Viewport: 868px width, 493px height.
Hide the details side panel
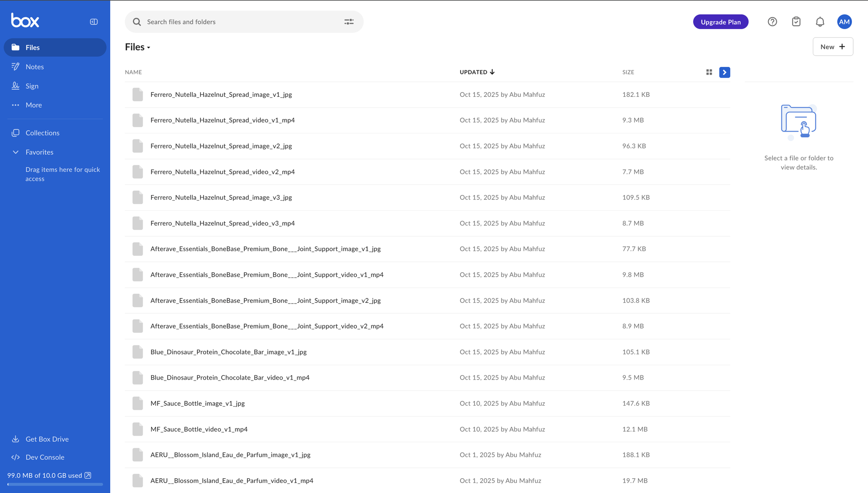(724, 72)
